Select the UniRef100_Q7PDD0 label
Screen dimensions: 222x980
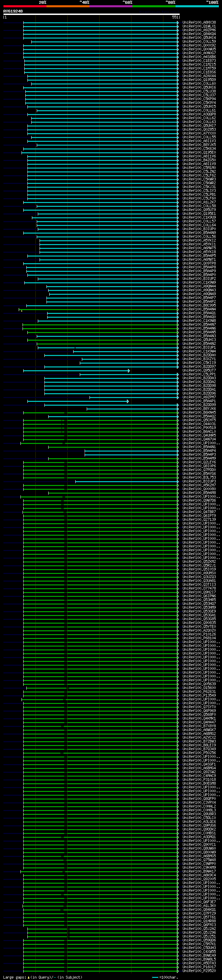(199, 470)
